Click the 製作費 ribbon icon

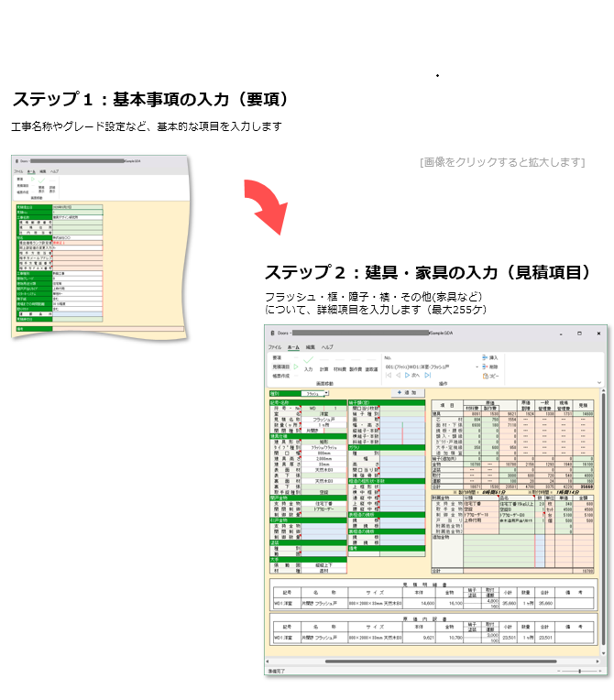pos(356,368)
